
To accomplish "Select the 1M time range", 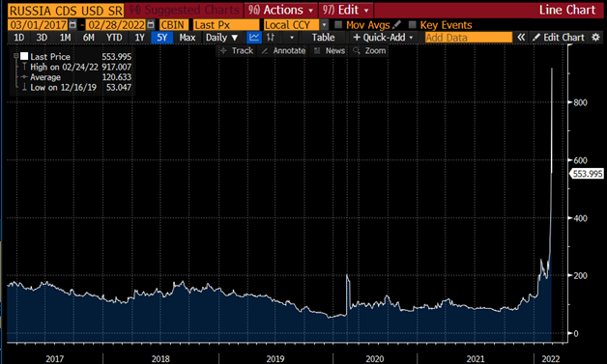I will tap(65, 38).
